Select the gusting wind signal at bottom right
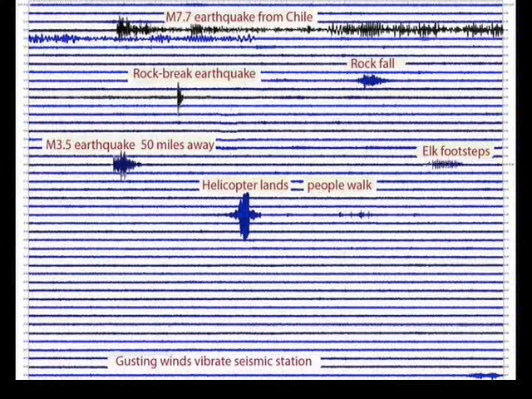The image size is (532, 399). (x=485, y=377)
